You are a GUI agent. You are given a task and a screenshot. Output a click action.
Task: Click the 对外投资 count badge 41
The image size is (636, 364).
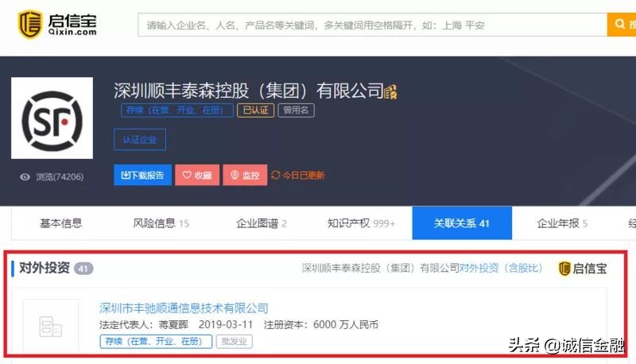click(x=83, y=269)
